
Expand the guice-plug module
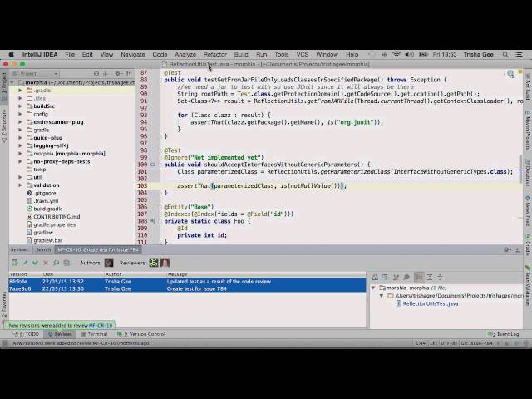[20, 138]
